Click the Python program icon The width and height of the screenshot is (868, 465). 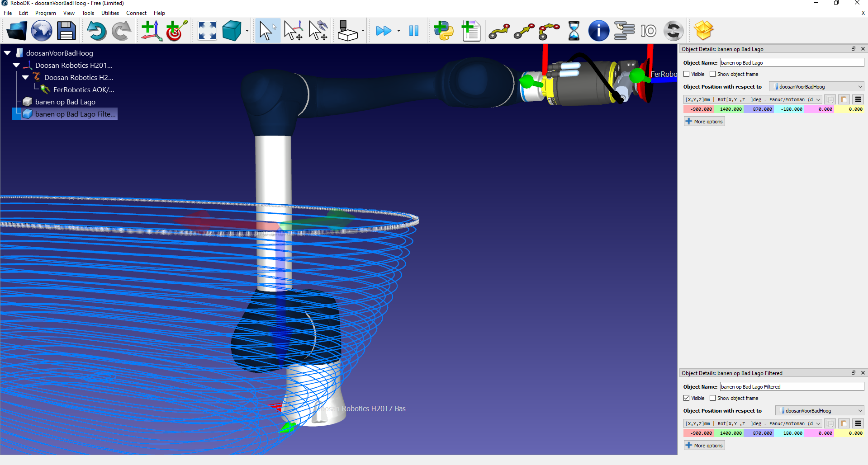[443, 31]
